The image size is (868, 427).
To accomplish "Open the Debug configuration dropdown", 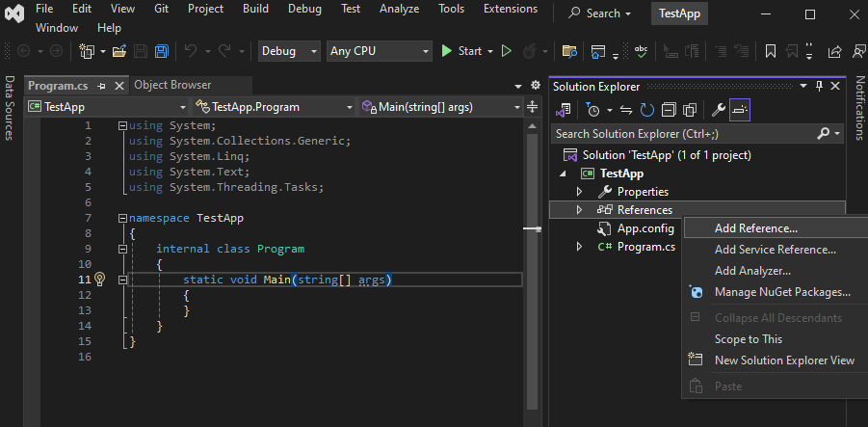I will coord(290,51).
